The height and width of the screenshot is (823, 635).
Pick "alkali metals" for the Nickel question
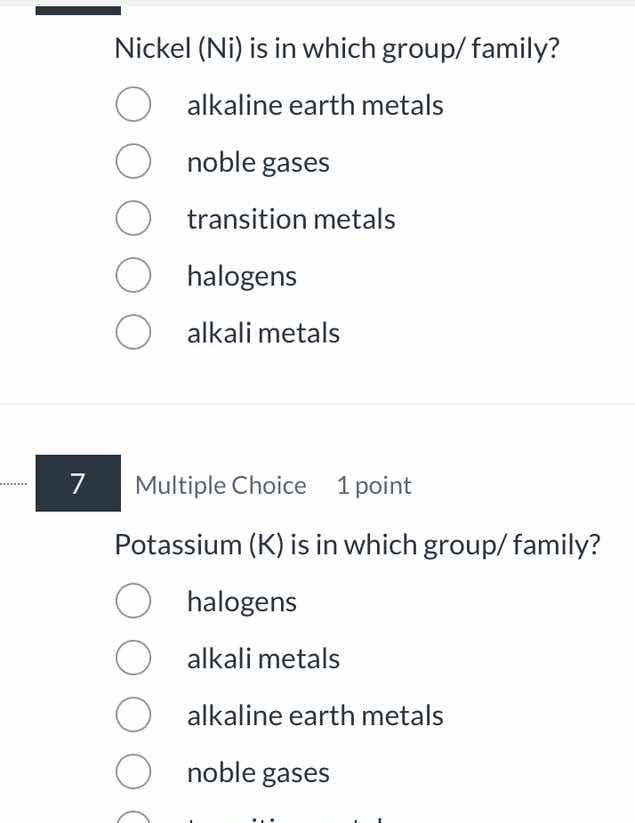click(x=132, y=332)
